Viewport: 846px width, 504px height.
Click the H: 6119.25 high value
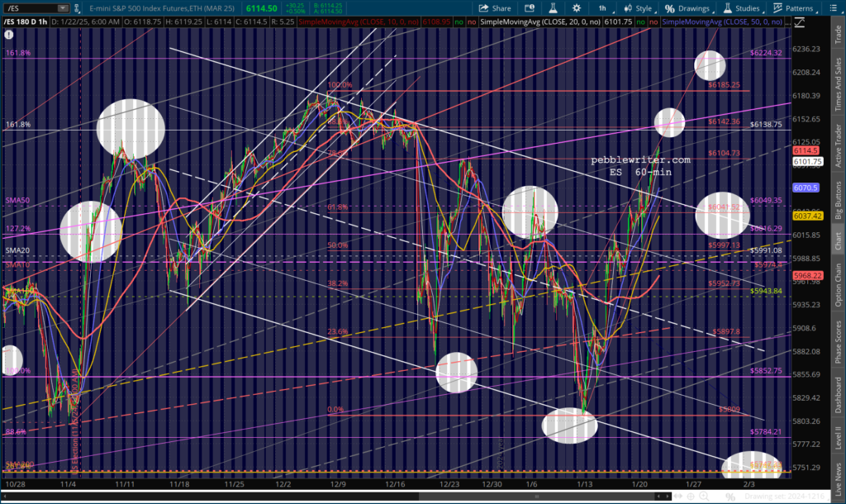point(184,22)
